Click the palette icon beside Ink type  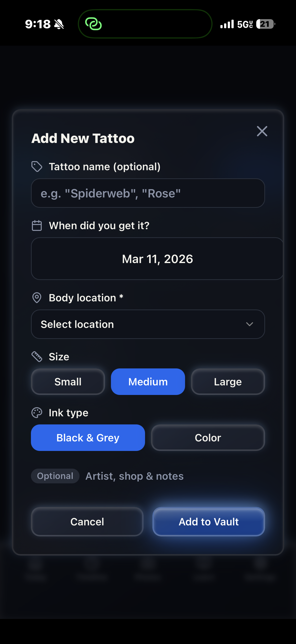[x=37, y=412]
